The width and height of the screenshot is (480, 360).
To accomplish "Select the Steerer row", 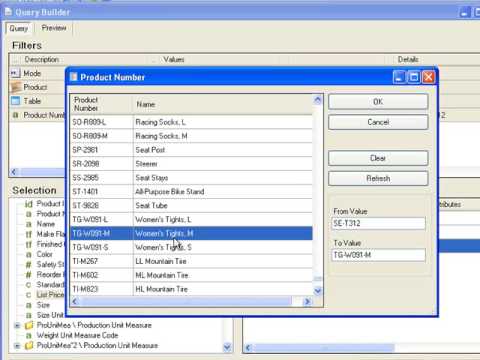I will tap(191, 164).
